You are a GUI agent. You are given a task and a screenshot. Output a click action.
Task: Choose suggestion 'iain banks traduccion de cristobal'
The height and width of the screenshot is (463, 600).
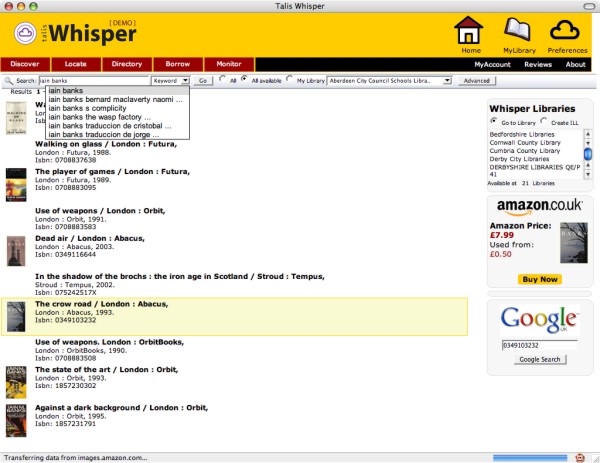117,126
